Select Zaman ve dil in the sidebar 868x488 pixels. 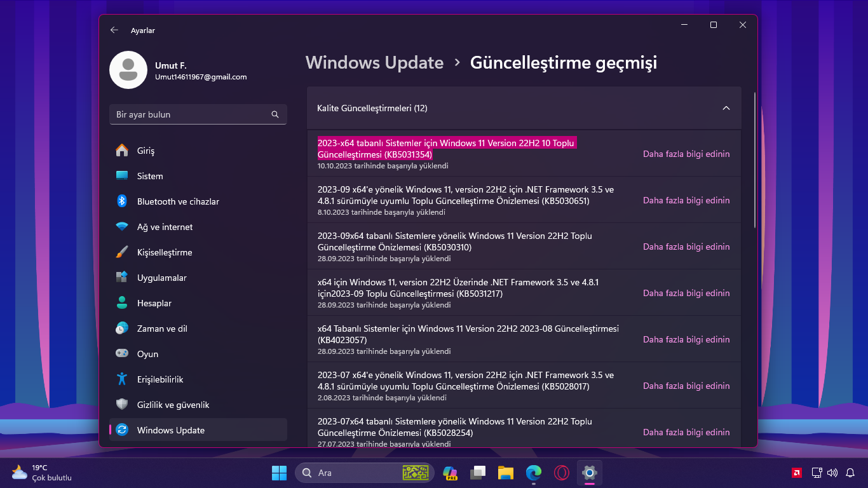198,329
